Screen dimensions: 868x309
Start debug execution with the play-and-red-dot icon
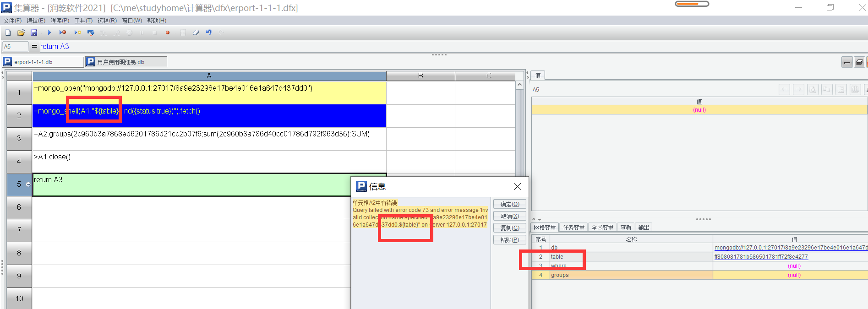click(x=63, y=33)
